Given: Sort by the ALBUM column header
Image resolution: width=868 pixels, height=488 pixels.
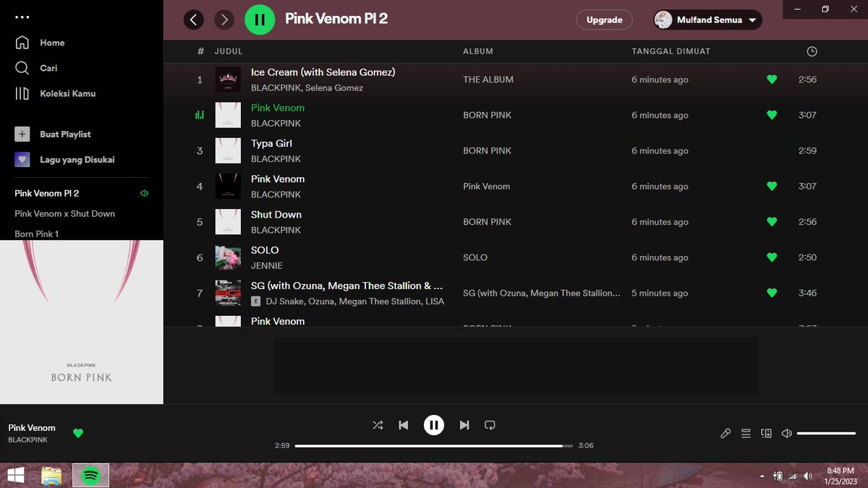Looking at the screenshot, I should [x=478, y=51].
